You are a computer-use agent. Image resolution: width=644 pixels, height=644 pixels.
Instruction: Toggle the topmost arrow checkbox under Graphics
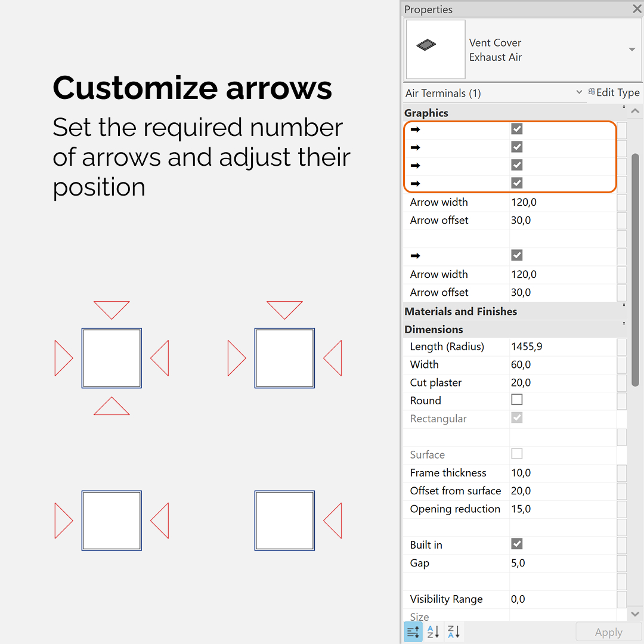516,129
